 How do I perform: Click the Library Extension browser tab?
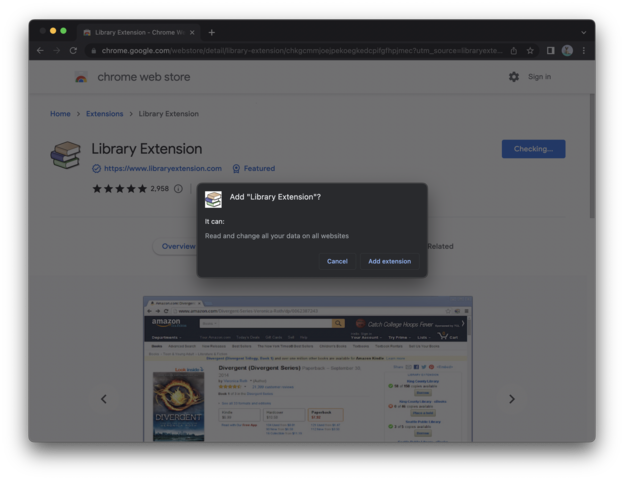(x=137, y=33)
